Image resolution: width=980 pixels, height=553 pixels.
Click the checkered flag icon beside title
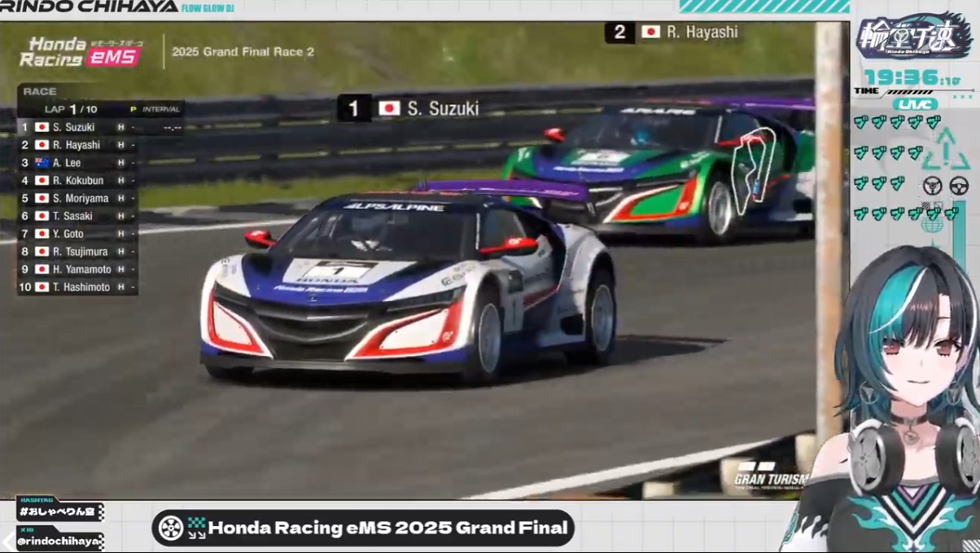tap(196, 528)
